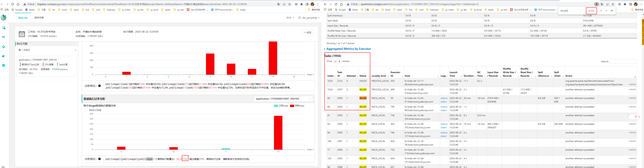Viewport: 644px width, 168px height.
Task: Click help icon beside speculative-execution 分析结论
Action: [100, 159]
